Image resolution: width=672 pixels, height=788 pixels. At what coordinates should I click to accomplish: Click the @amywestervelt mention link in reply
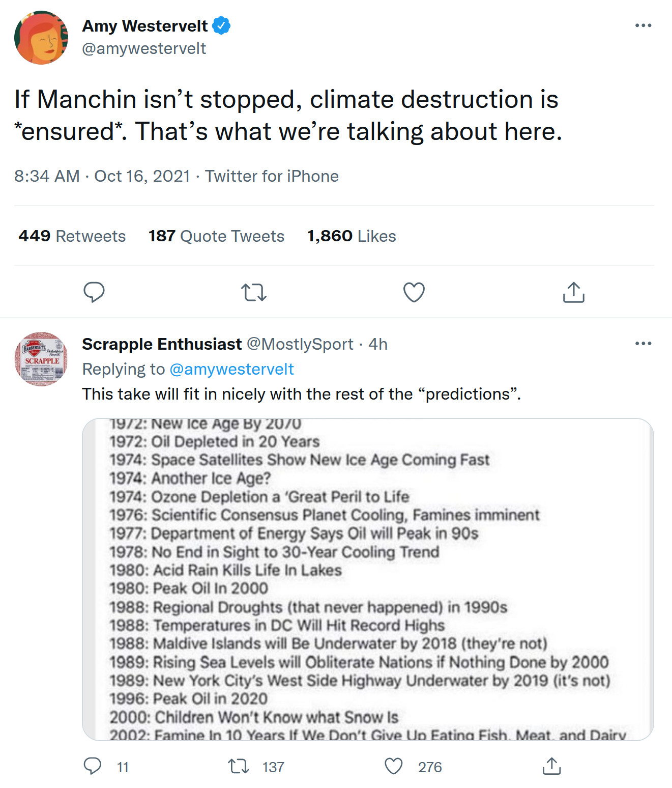coord(231,369)
